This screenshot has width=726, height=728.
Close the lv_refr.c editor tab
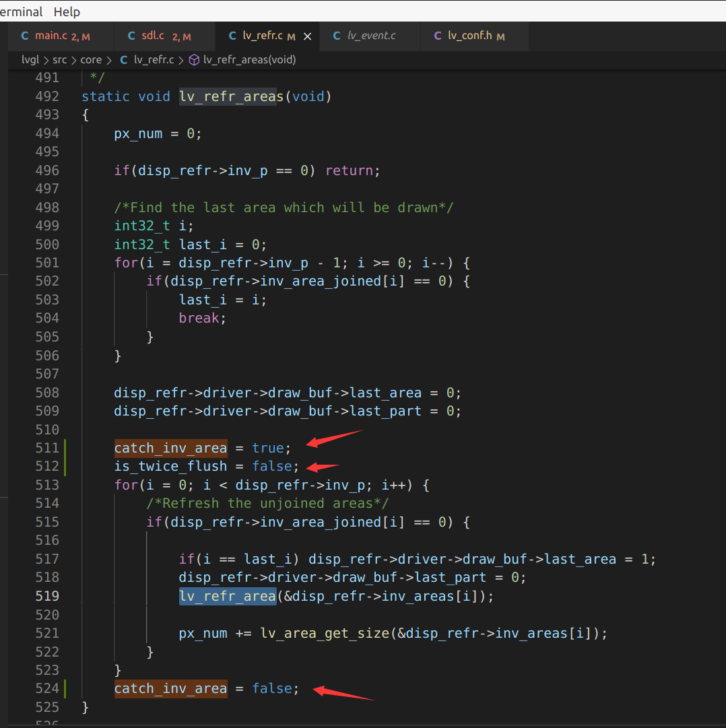coord(307,36)
